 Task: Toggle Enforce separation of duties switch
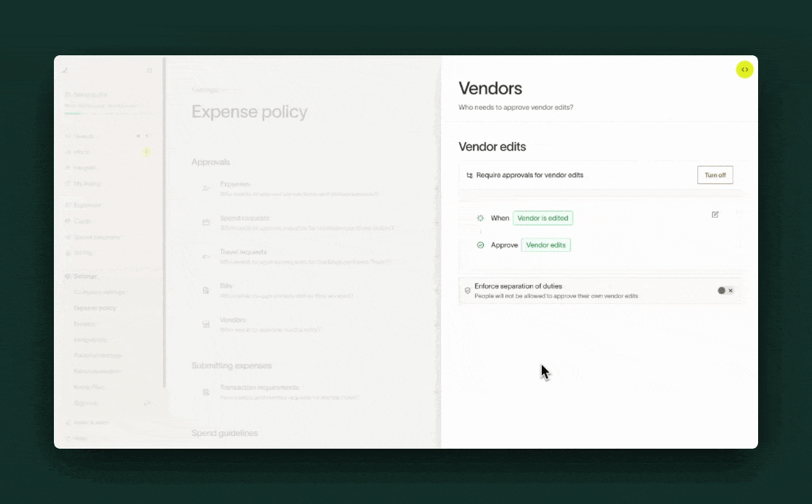tap(725, 290)
